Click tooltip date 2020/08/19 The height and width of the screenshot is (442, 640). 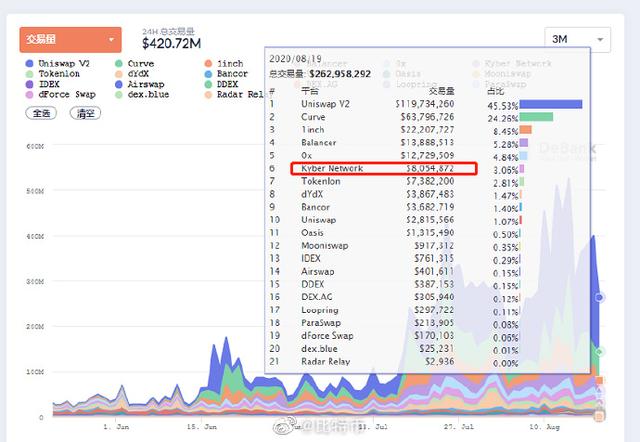coord(295,59)
